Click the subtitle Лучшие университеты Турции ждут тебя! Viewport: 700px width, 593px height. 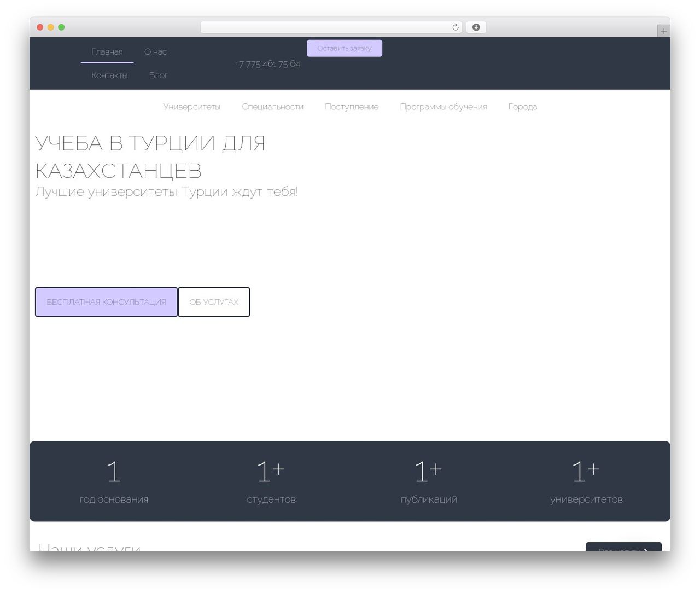point(167,192)
